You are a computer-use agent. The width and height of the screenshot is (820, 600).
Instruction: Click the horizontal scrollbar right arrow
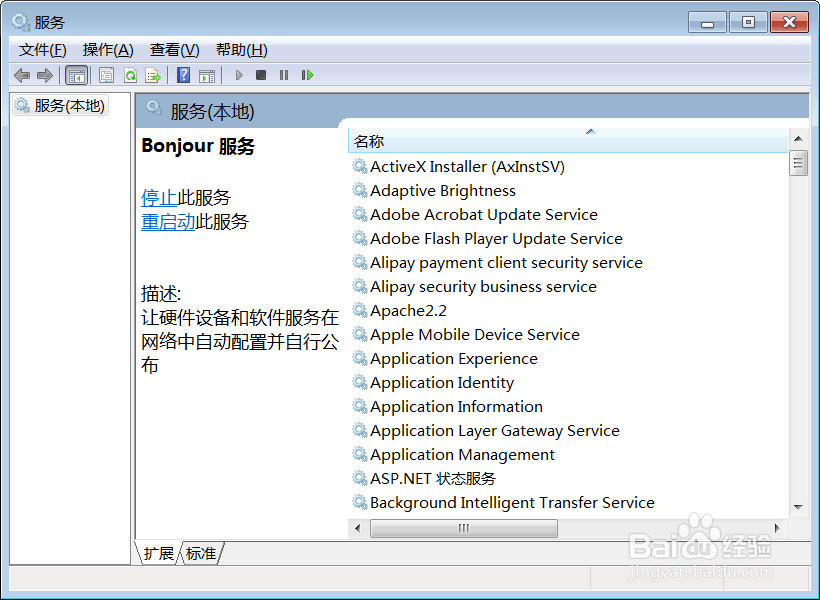[777, 528]
